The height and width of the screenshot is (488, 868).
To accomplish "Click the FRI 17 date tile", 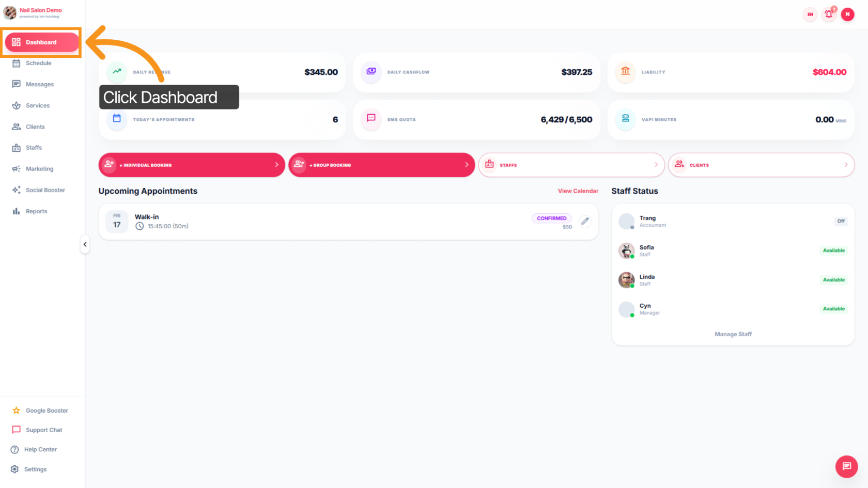I will pyautogui.click(x=117, y=222).
